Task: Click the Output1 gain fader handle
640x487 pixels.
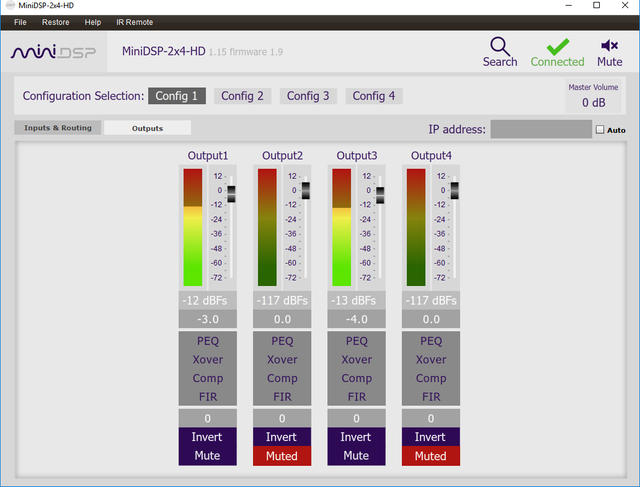Action: (231, 194)
